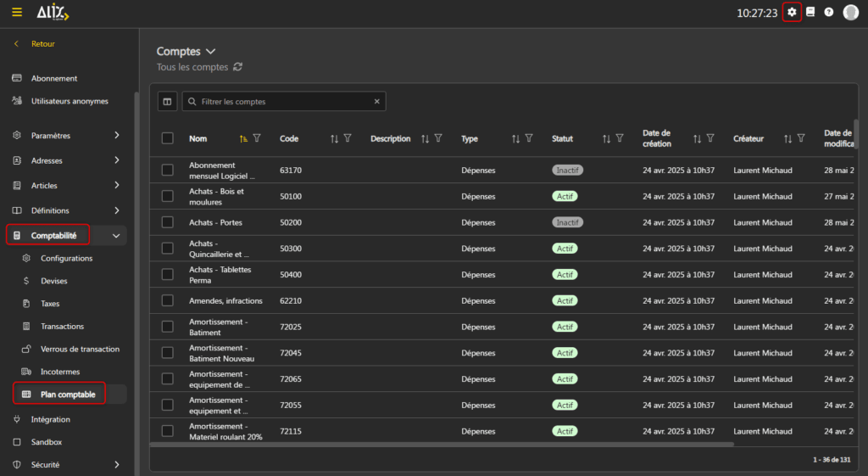Screen dimensions: 868x476
Task: Click the settings gear icon
Action: (x=792, y=12)
